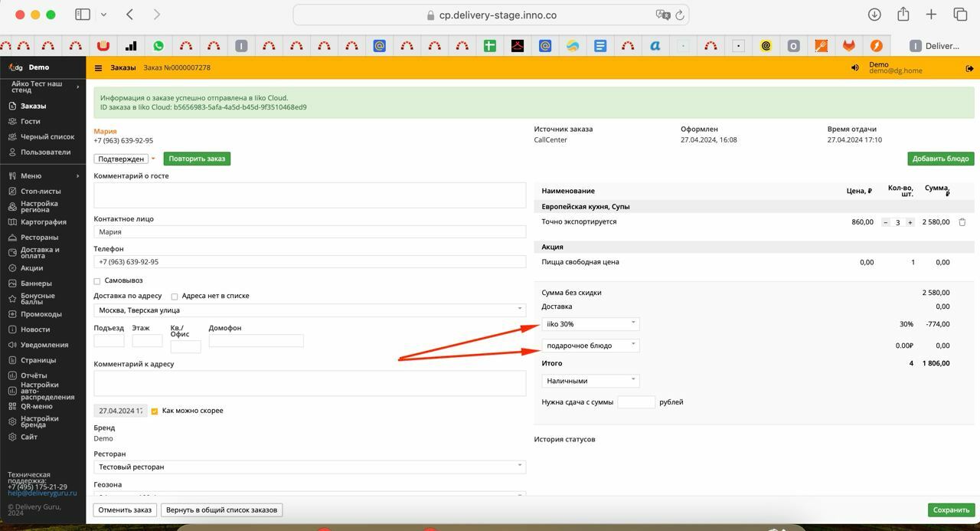
Task: Click the hamburger menu icon next to Заказы
Action: 98,68
